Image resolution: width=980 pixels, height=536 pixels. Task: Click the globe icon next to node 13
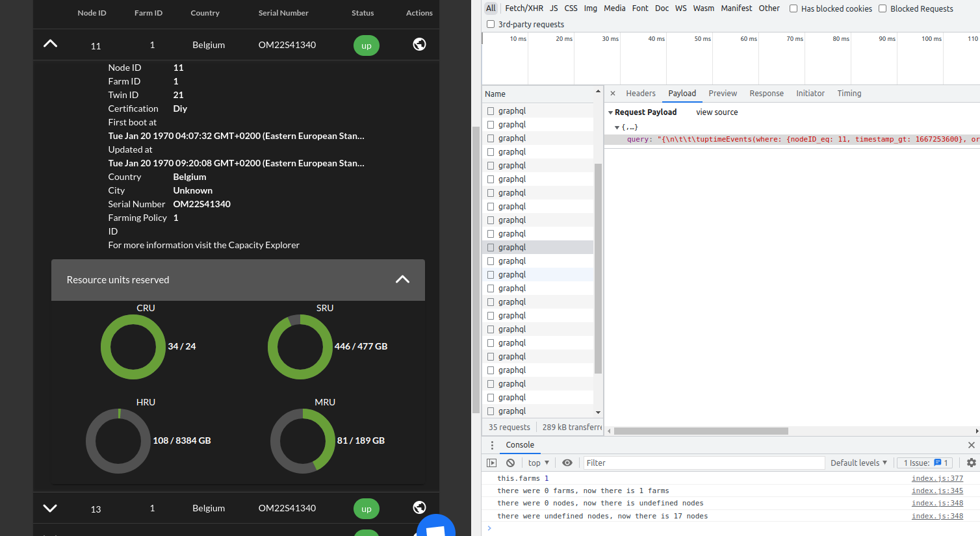419,507
